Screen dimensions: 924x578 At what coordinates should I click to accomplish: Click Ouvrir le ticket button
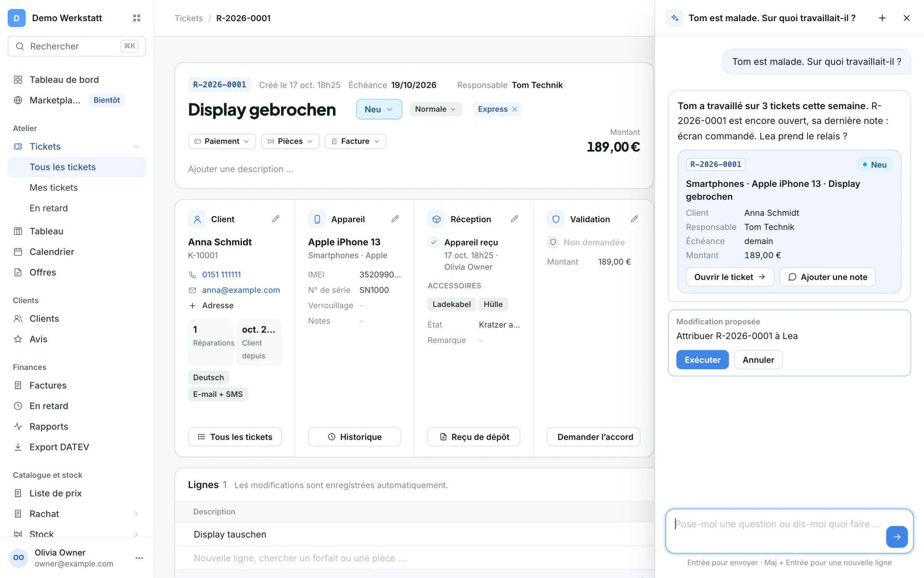(730, 277)
